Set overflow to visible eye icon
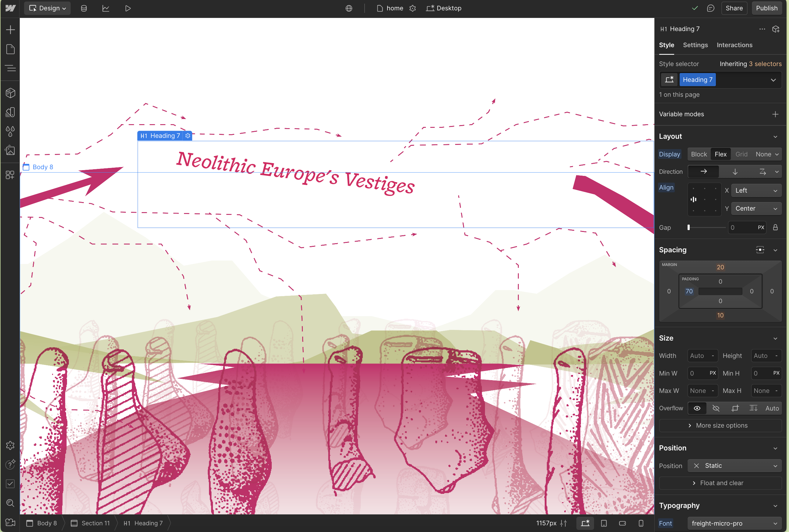The height and width of the screenshot is (532, 789). pos(697,408)
